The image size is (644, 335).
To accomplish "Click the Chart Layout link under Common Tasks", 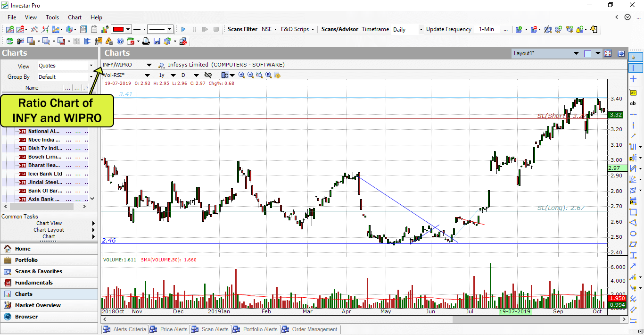I will [49, 230].
